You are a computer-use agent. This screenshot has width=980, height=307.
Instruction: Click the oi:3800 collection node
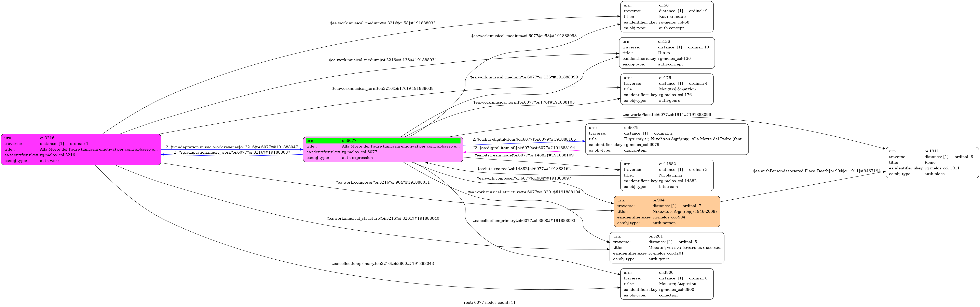(x=667, y=284)
